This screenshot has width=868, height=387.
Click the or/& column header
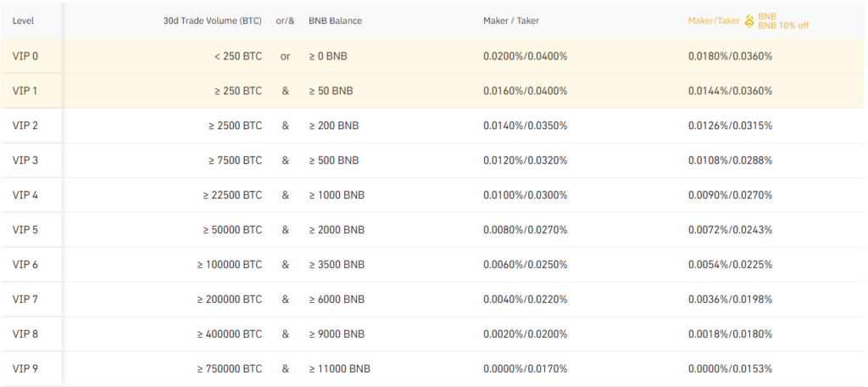286,20
